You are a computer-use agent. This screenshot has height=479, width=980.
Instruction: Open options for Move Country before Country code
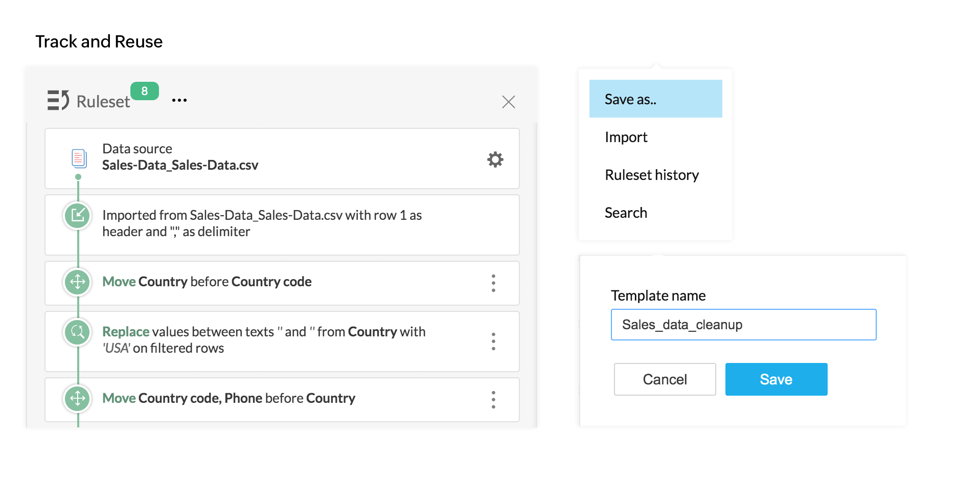pos(493,283)
